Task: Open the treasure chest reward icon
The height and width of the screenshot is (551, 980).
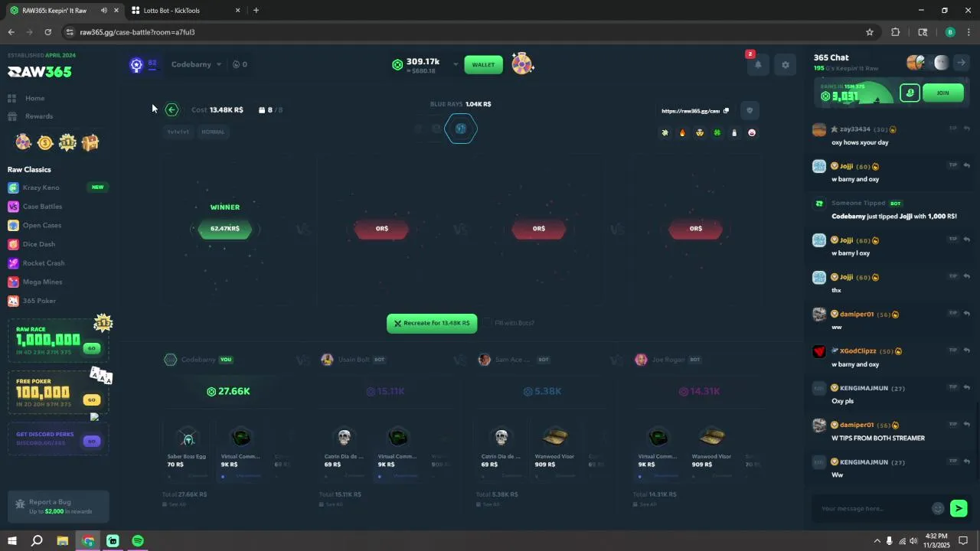Action: pos(90,142)
